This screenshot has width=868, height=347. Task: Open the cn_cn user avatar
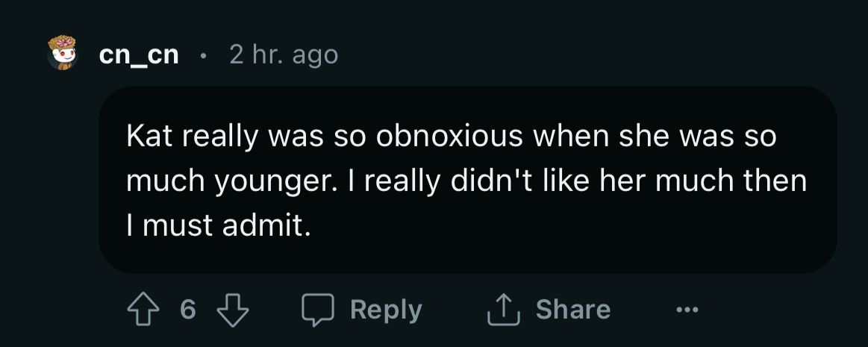click(63, 54)
